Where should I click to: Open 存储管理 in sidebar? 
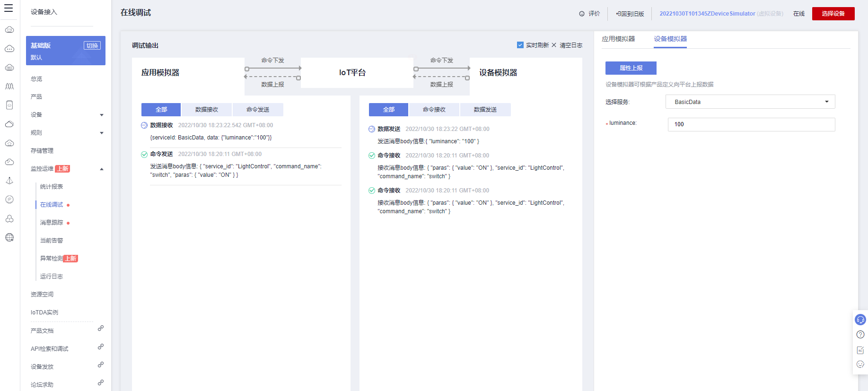42,151
